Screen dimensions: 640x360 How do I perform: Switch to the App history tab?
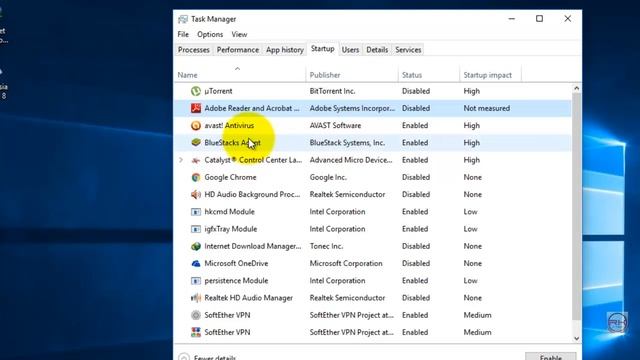[284, 50]
